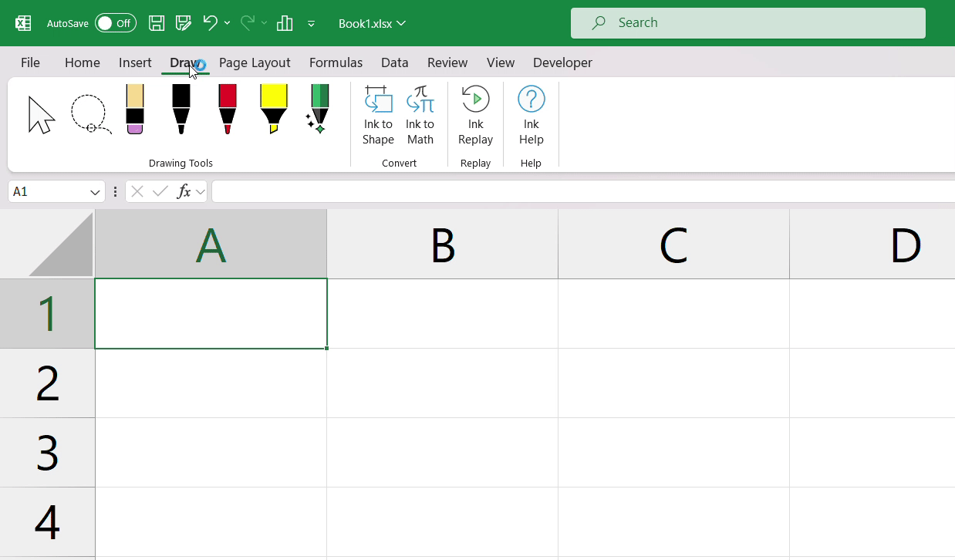Image resolution: width=955 pixels, height=560 pixels.
Task: Click the "Replay" group label
Action: pyautogui.click(x=475, y=164)
